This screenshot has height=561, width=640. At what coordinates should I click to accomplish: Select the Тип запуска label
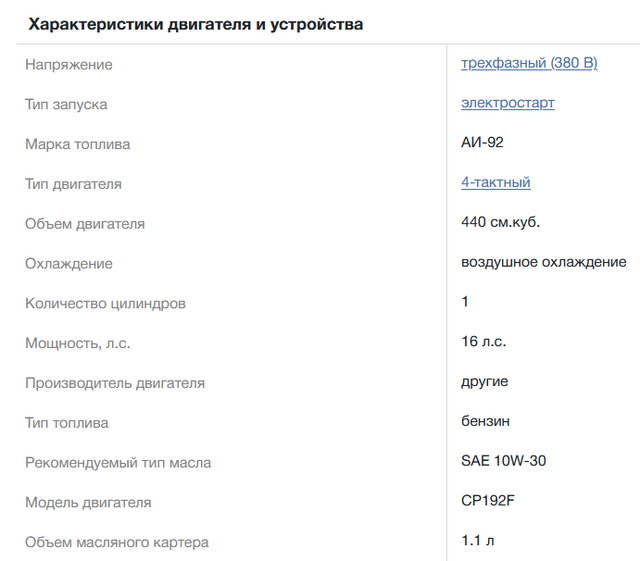point(66,104)
